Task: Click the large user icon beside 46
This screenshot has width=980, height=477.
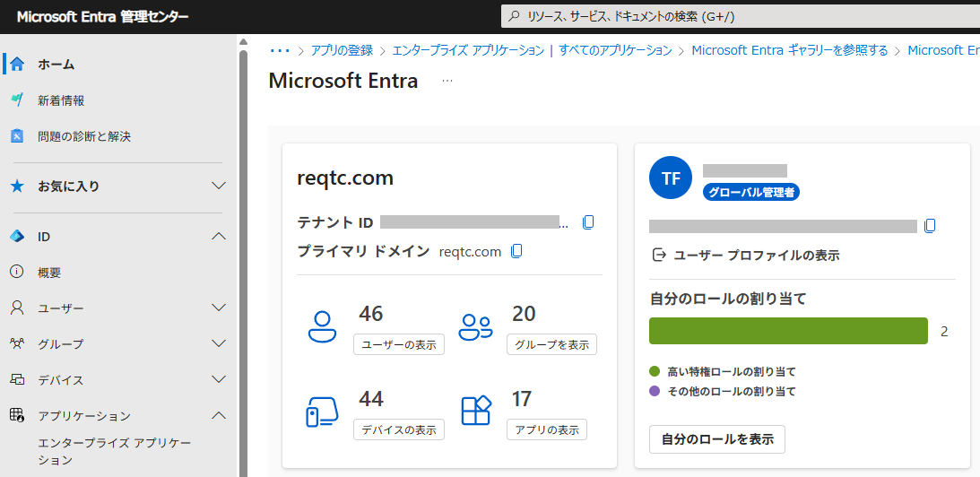Action: (x=323, y=326)
